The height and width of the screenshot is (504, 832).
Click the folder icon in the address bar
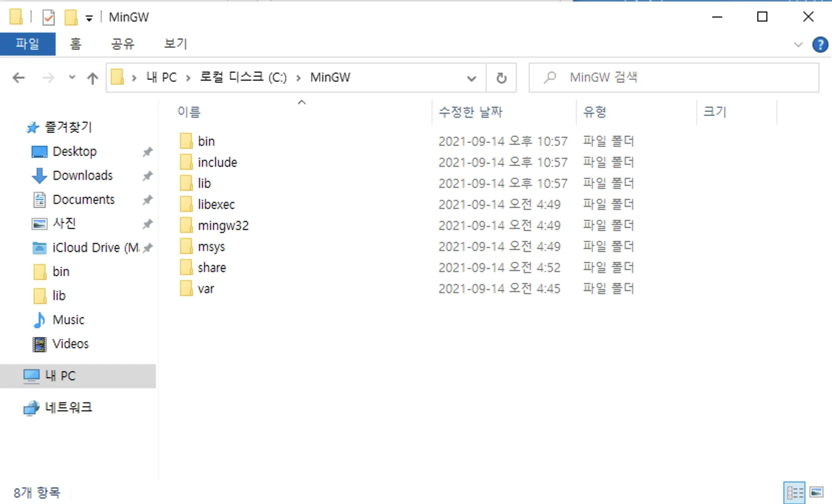click(x=117, y=77)
